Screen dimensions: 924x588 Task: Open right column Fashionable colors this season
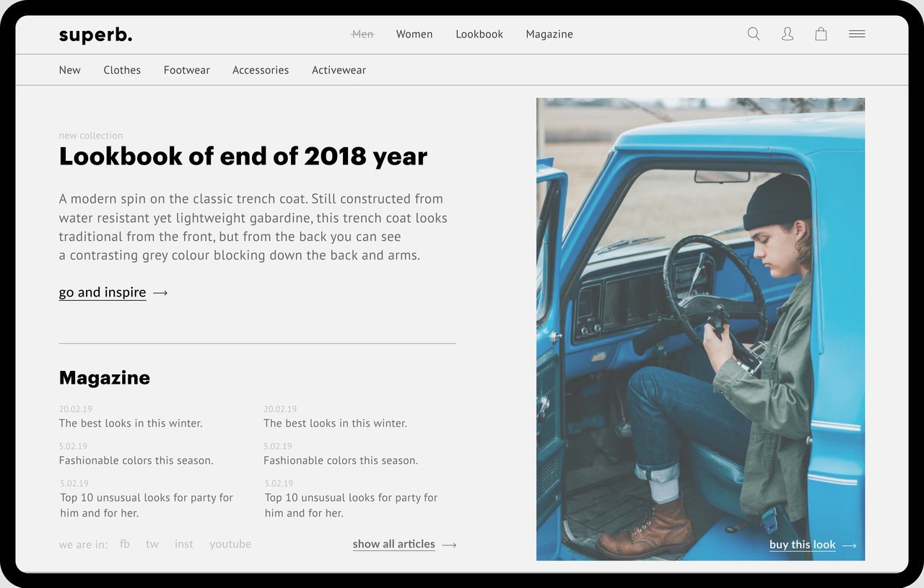click(341, 460)
